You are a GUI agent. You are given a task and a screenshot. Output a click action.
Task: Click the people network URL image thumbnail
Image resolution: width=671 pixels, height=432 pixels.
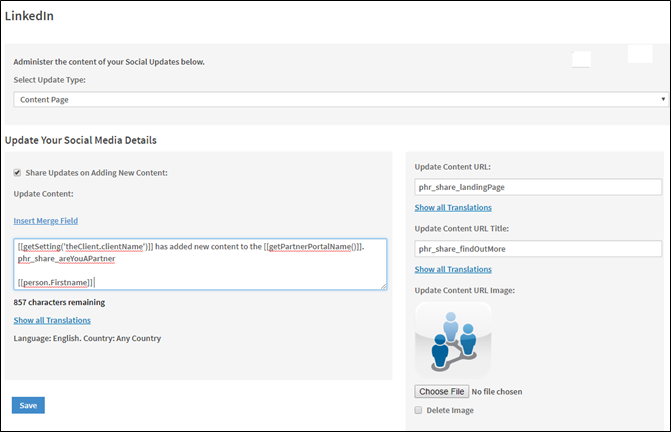coord(453,340)
